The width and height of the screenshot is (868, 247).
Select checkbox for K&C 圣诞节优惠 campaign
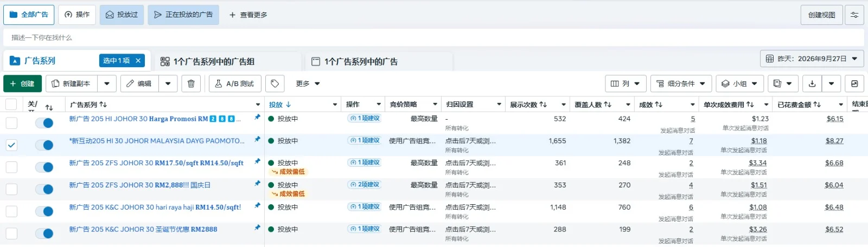[11, 233]
